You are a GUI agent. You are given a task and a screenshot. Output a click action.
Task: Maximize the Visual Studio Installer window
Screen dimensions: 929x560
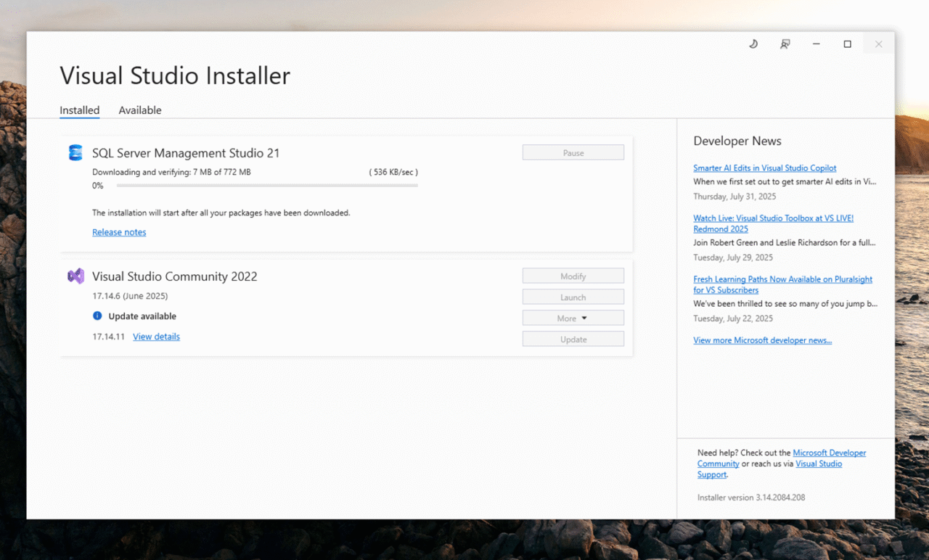pyautogui.click(x=847, y=44)
